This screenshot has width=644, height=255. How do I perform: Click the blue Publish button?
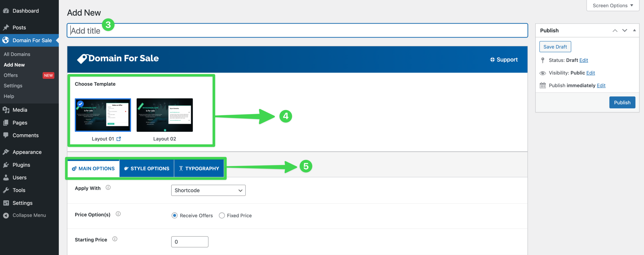coord(622,103)
